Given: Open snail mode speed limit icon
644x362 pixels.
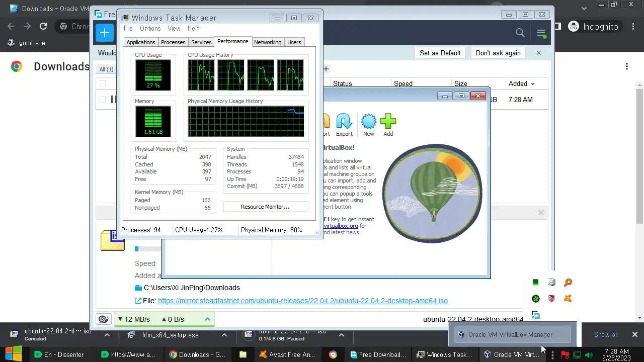Looking at the screenshot, I should coord(104,319).
